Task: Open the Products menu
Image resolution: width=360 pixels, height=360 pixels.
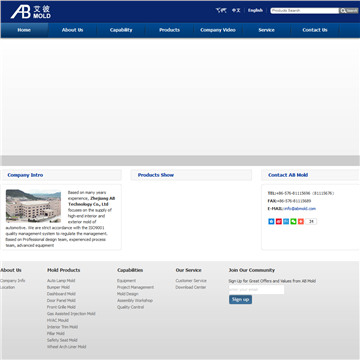Action: [x=169, y=30]
